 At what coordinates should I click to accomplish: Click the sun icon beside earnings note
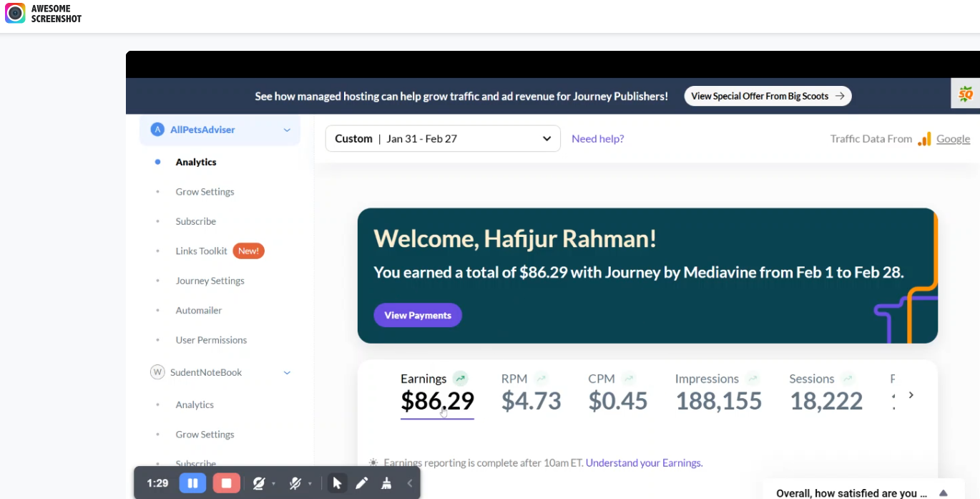tap(373, 463)
